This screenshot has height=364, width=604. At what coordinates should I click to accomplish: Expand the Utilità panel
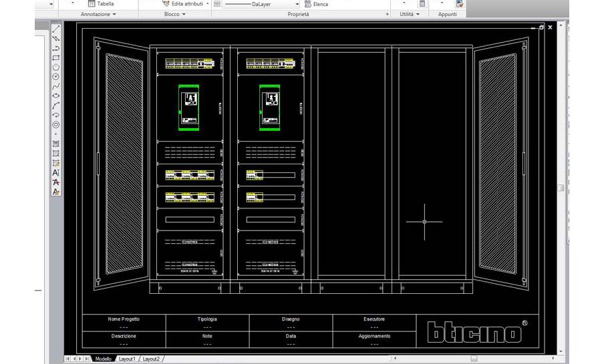click(409, 14)
